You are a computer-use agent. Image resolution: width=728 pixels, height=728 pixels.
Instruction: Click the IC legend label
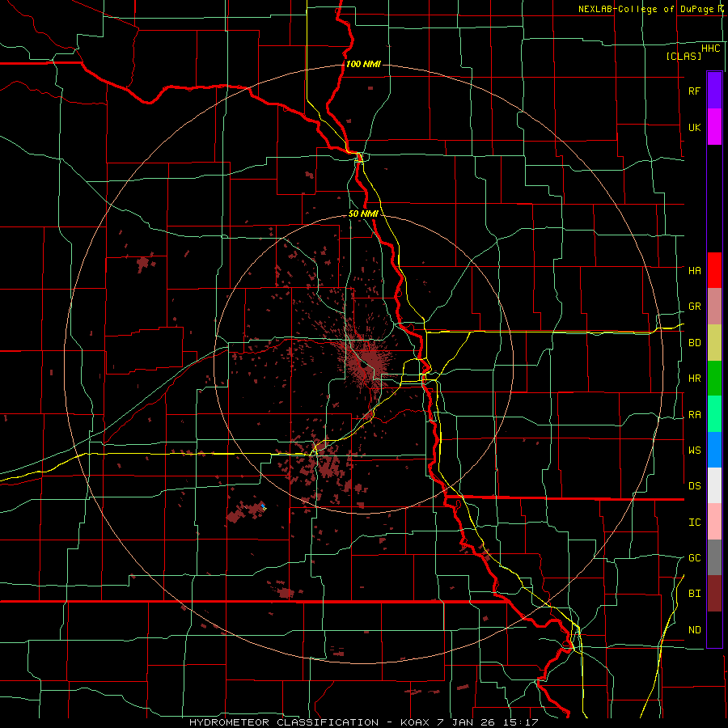point(694,523)
